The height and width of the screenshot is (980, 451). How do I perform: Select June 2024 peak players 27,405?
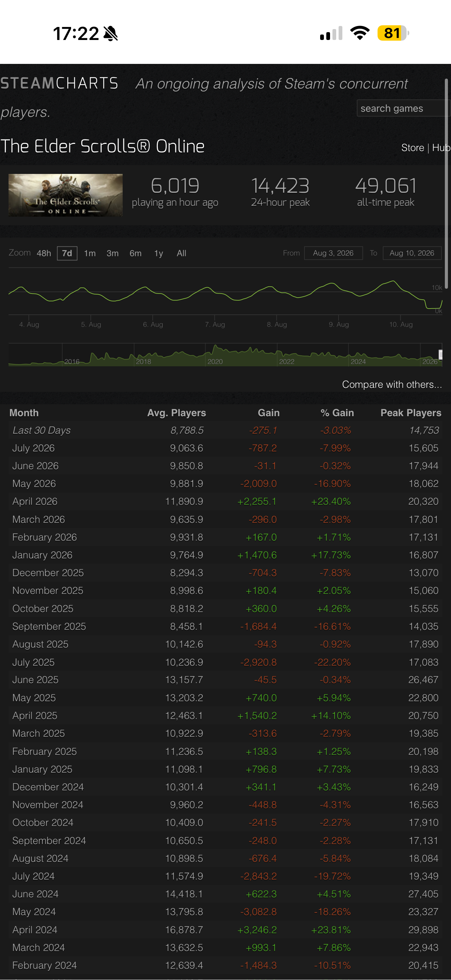[x=423, y=894]
